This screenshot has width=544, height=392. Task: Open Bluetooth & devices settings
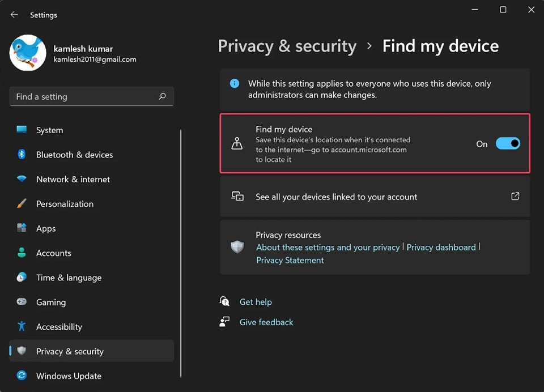[x=21, y=154]
